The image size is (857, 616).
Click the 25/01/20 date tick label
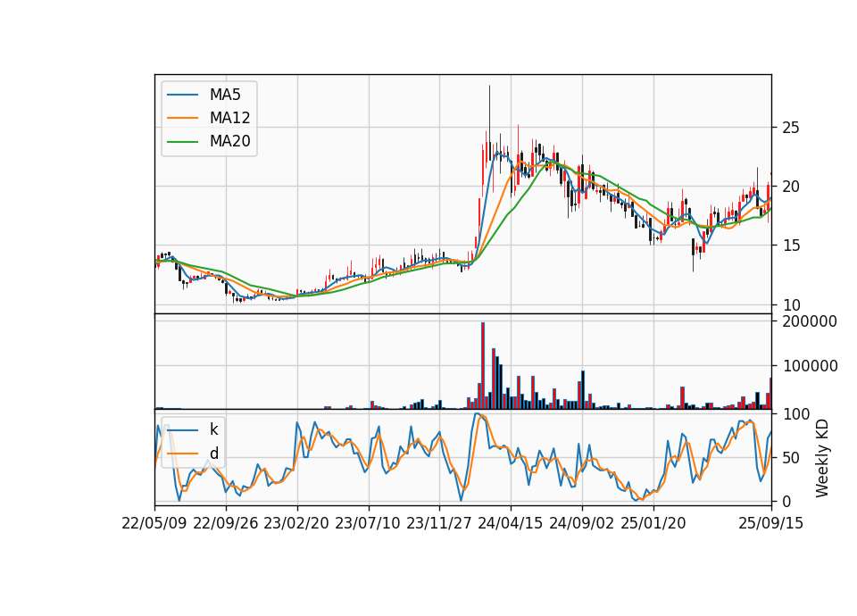tap(653, 524)
